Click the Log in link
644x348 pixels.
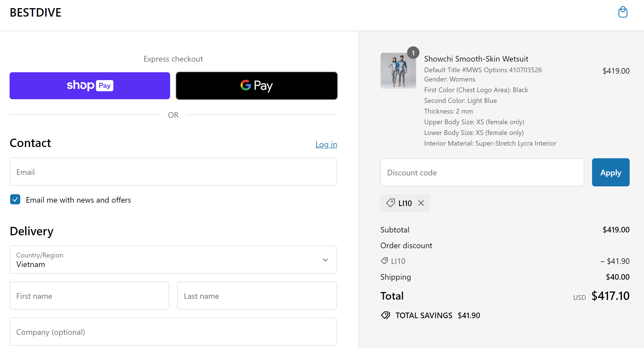[x=326, y=144]
